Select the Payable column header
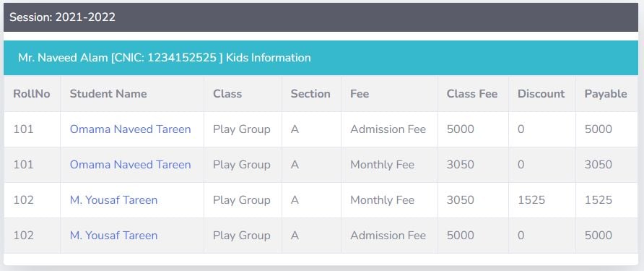The height and width of the screenshot is (271, 644). [x=606, y=94]
